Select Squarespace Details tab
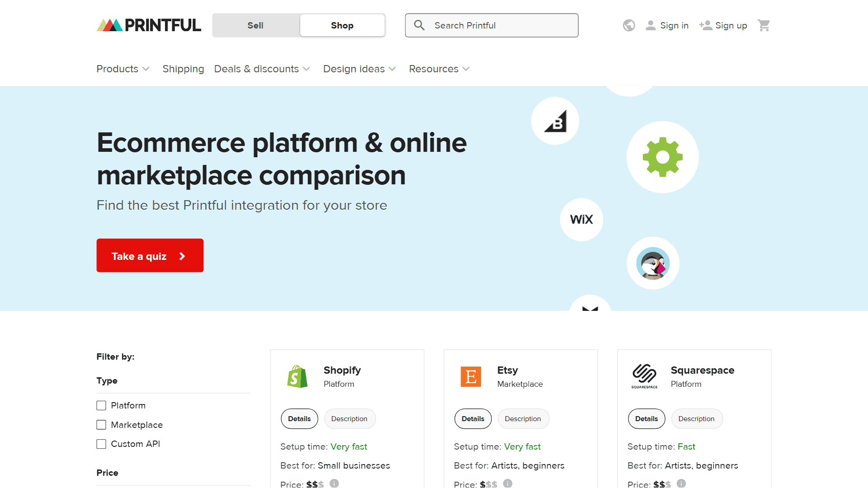Image resolution: width=868 pixels, height=488 pixels. tap(646, 419)
